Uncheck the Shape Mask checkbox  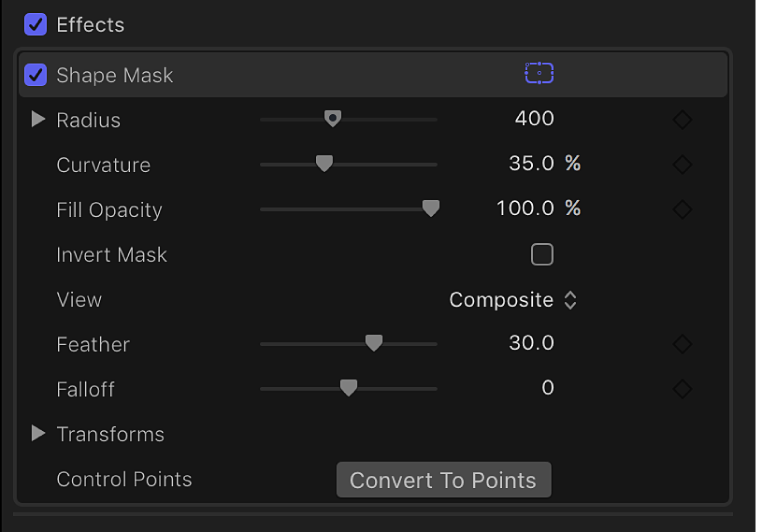point(36,75)
